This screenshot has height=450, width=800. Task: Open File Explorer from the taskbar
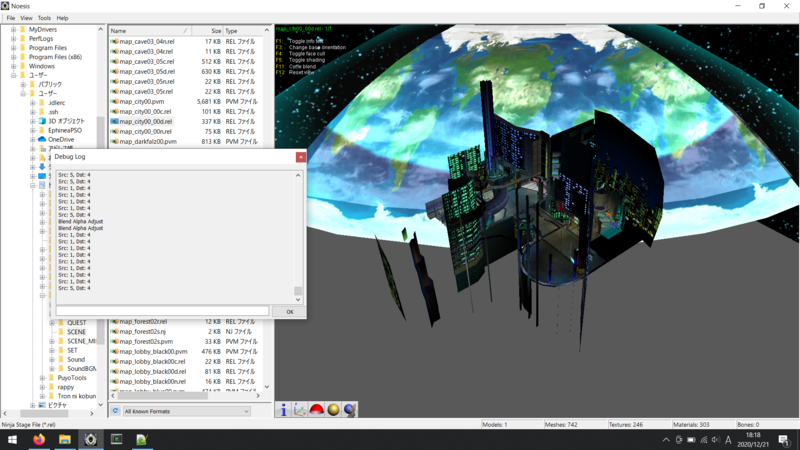[65, 439]
